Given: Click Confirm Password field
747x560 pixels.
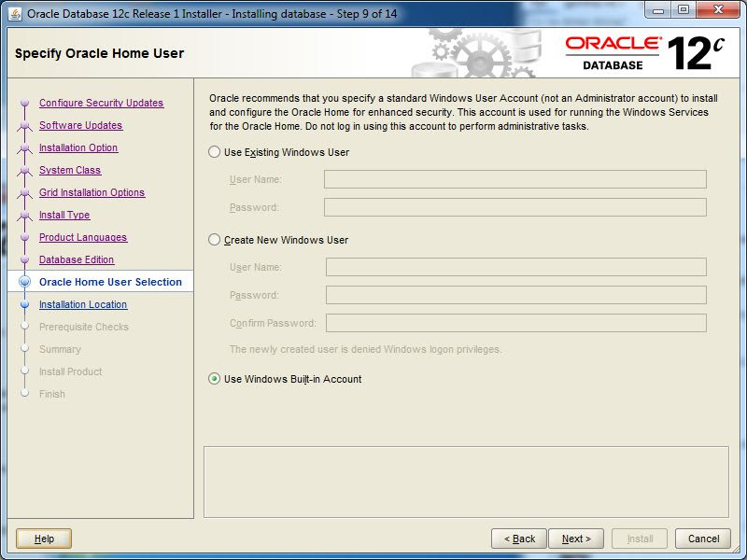Looking at the screenshot, I should point(516,323).
